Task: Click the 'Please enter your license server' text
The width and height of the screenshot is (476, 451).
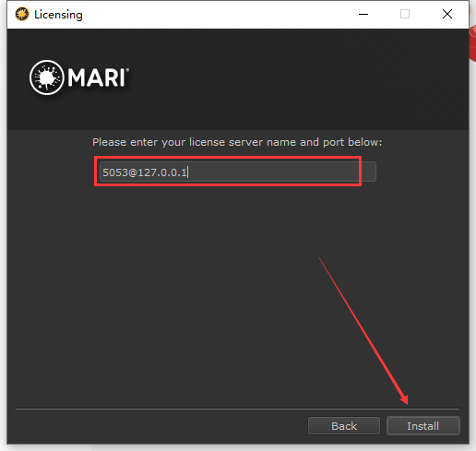Action: [237, 142]
